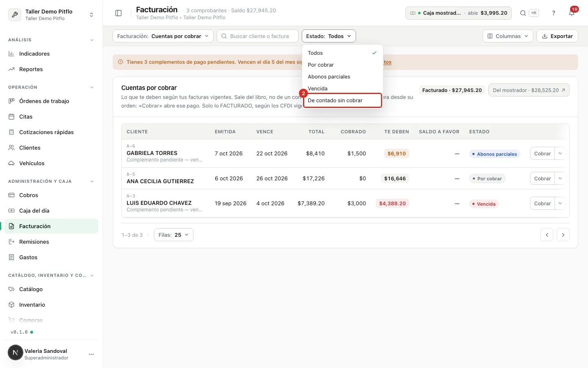Open Vehículos in sidebar
The image size is (588, 368).
[51, 163]
